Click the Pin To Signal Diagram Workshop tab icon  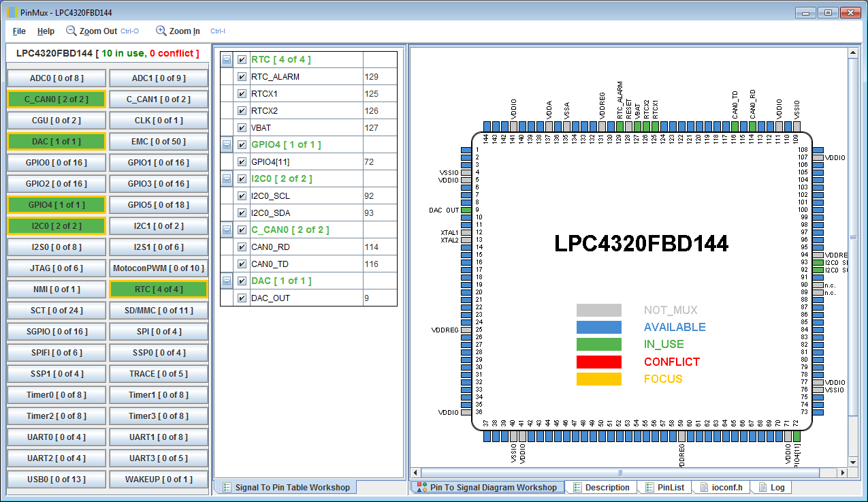tap(421, 488)
